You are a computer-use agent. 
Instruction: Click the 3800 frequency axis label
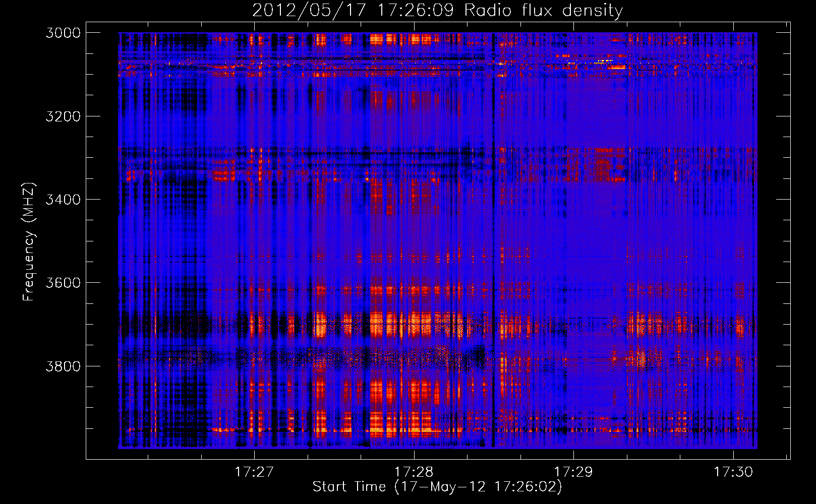point(63,366)
